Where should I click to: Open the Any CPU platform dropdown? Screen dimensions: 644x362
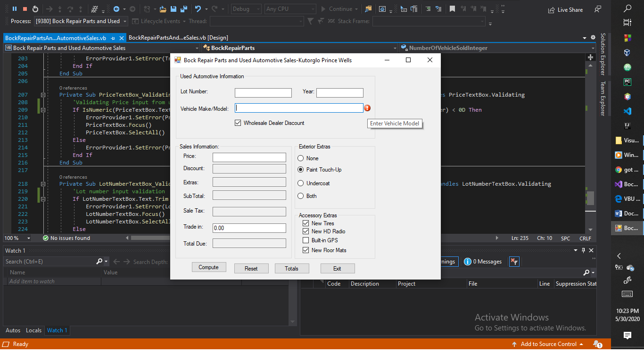coord(290,9)
